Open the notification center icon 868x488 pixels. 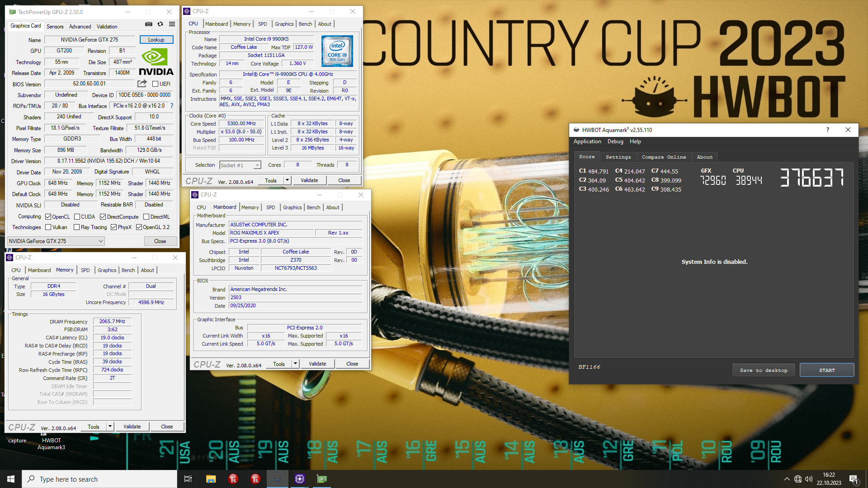(854, 479)
